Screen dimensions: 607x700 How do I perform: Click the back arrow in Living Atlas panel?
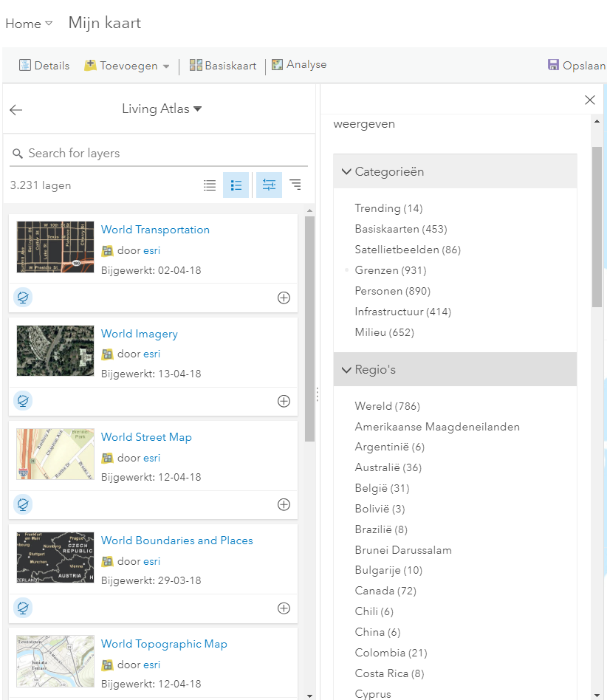(16, 110)
